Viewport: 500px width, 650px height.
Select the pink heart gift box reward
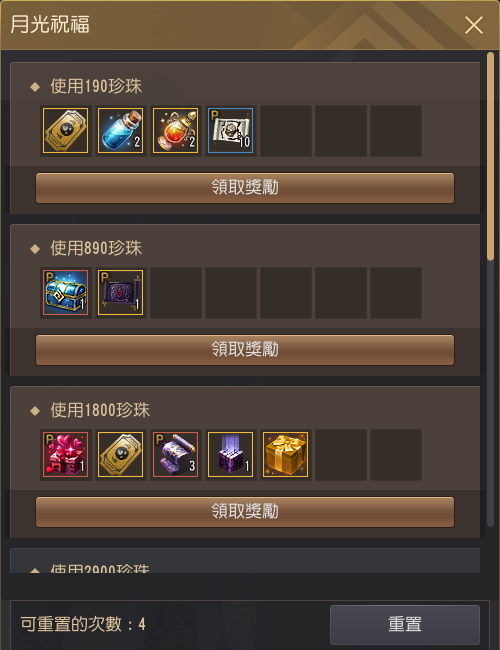click(x=66, y=455)
